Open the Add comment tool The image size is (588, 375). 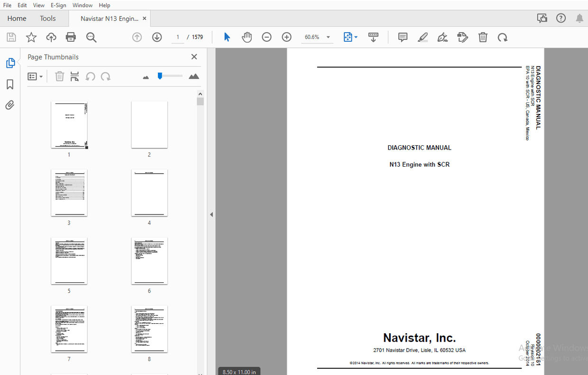[403, 37]
